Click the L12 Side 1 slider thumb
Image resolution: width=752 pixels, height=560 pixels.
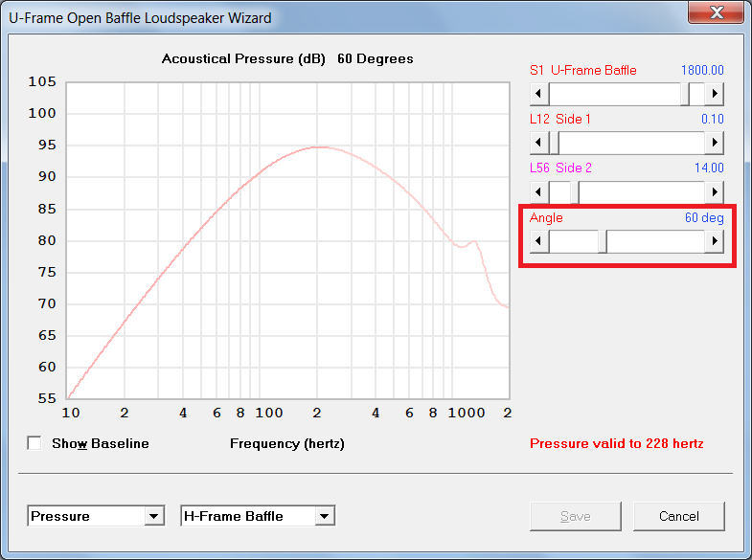pyautogui.click(x=554, y=143)
